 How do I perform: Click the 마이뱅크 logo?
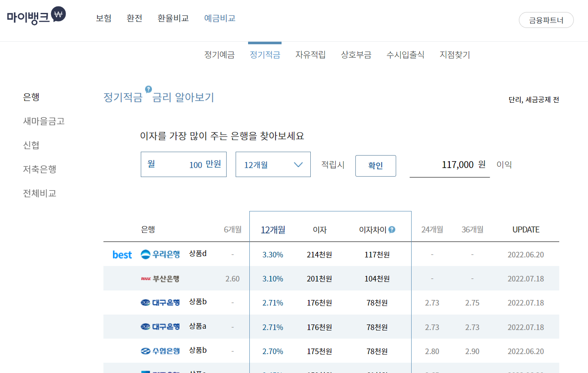(x=36, y=17)
